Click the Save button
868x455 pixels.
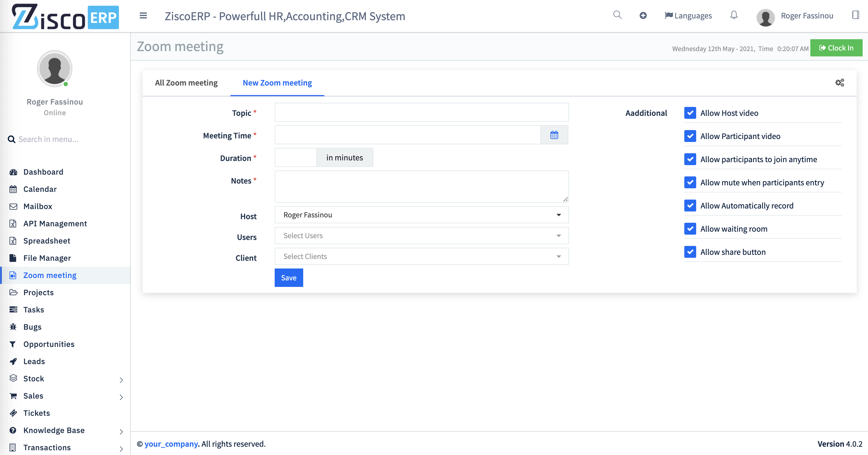click(x=289, y=278)
